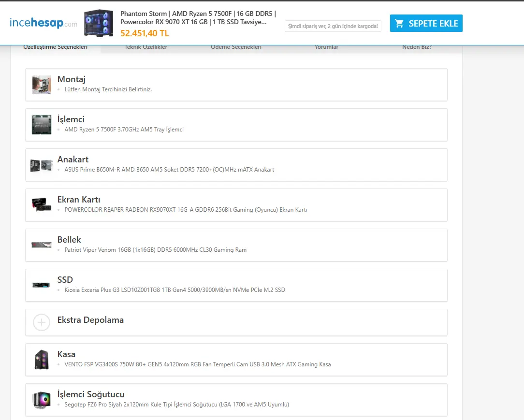Open the Phantom Storm PC case thumbnail
Image resolution: width=524 pixels, height=420 pixels.
[99, 23]
